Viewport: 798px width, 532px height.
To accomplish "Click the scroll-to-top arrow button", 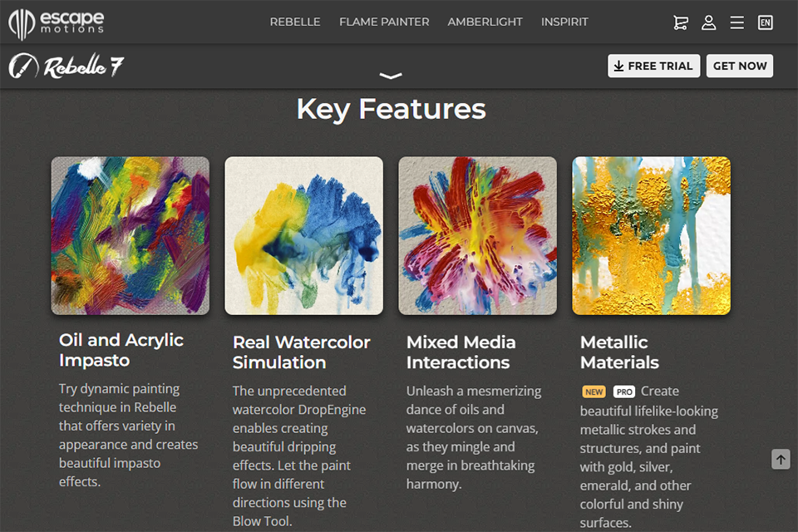I will click(x=781, y=459).
